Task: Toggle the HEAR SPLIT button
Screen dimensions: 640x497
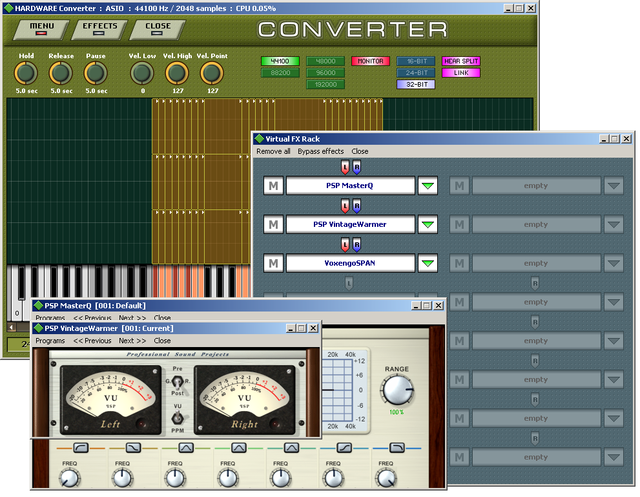Action: (x=461, y=61)
